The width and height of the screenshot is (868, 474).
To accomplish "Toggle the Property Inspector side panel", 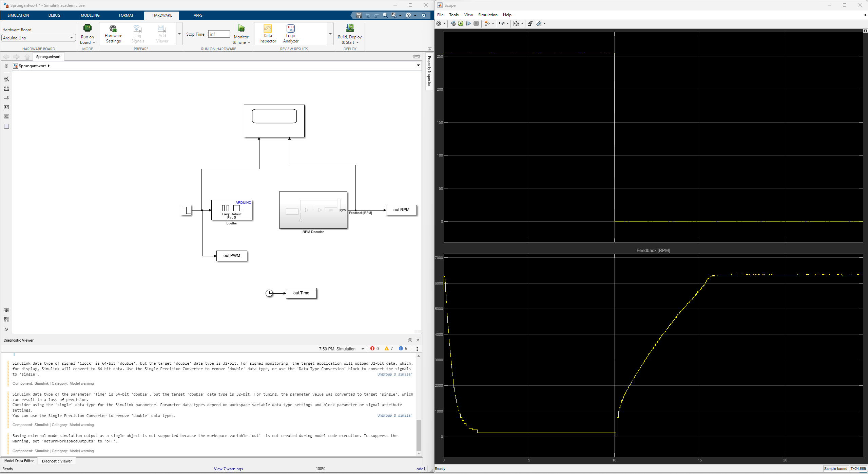I will click(x=429, y=71).
